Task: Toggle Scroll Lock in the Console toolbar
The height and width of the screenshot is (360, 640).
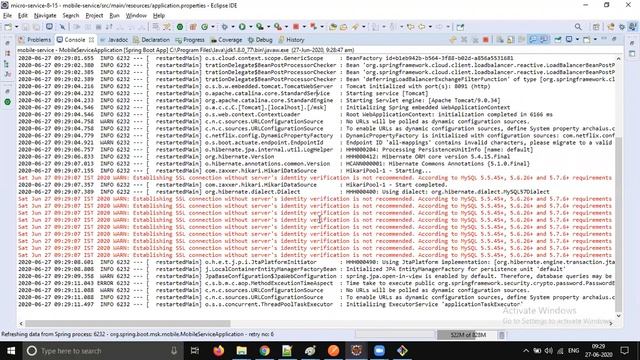Action: pyautogui.click(x=511, y=40)
